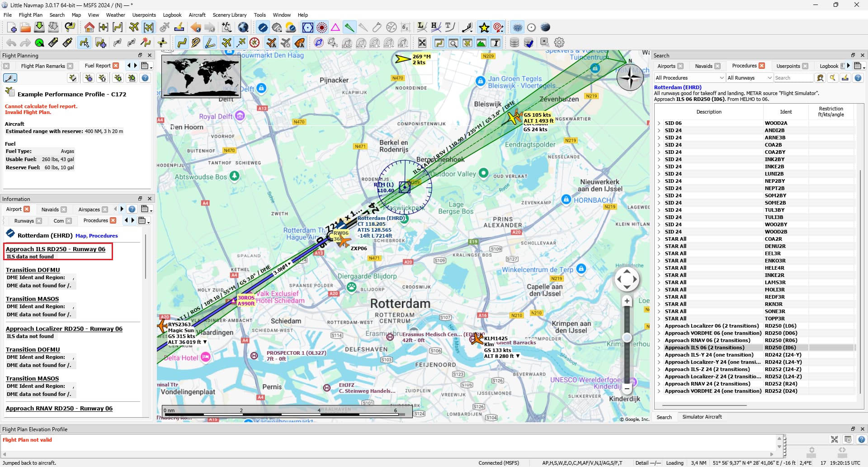Click Transition MASOS link under ILS approach
The height and width of the screenshot is (467, 868).
point(32,299)
